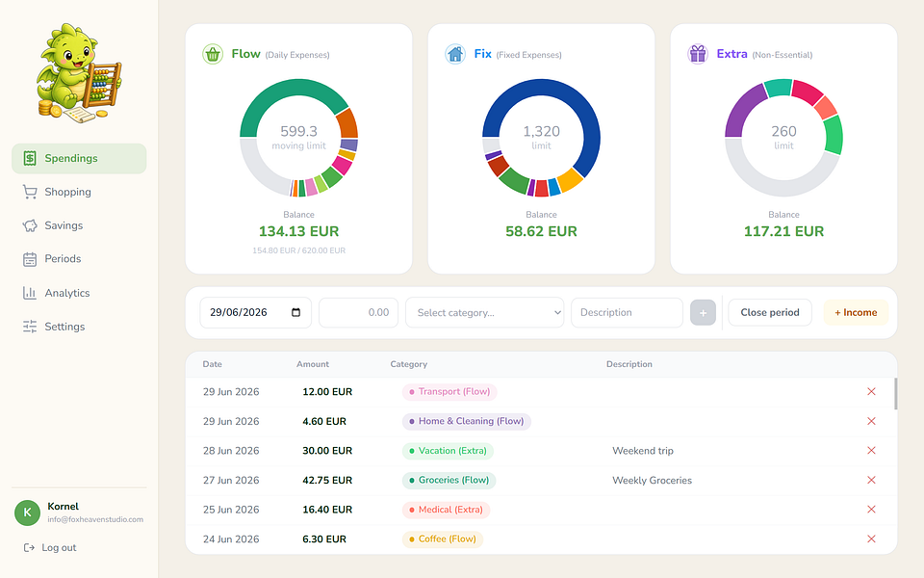This screenshot has width=924, height=578.
Task: Click the Fix house icon
Action: 455,54
